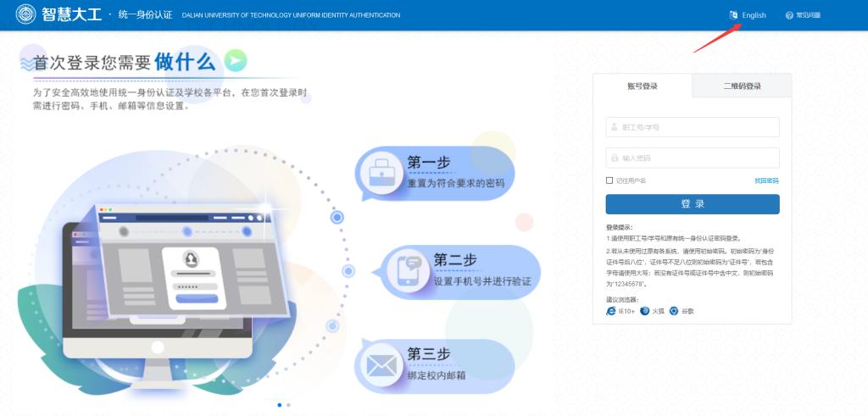Tick the 记住用户名 remember username checkbox
The width and height of the screenshot is (868, 416).
[x=609, y=180]
